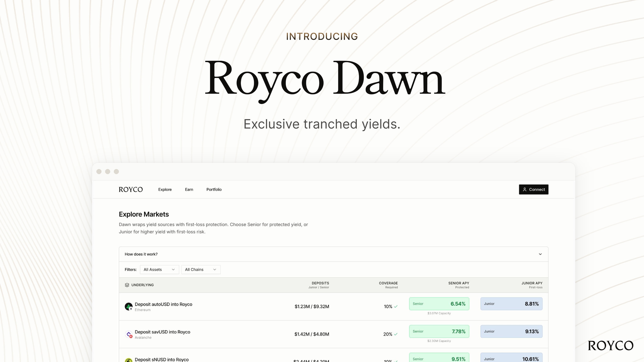Click the coverage checkmark for savUSD row
644x362 pixels.
point(396,334)
